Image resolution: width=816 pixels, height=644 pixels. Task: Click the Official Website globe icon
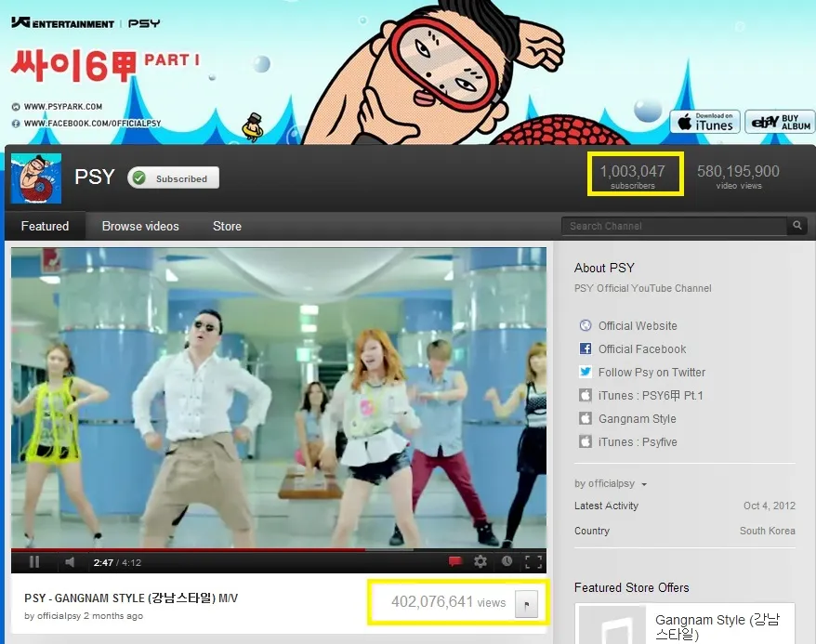[586, 326]
